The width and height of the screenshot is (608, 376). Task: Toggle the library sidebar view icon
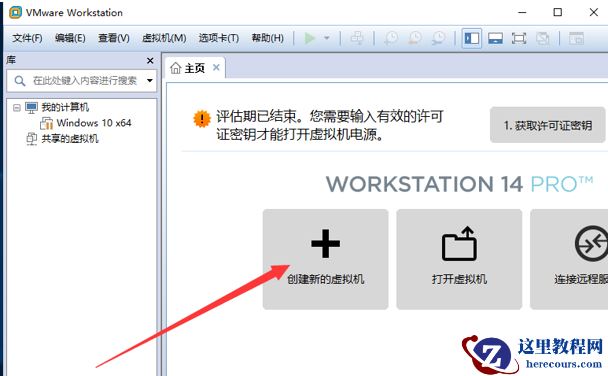coord(472,38)
